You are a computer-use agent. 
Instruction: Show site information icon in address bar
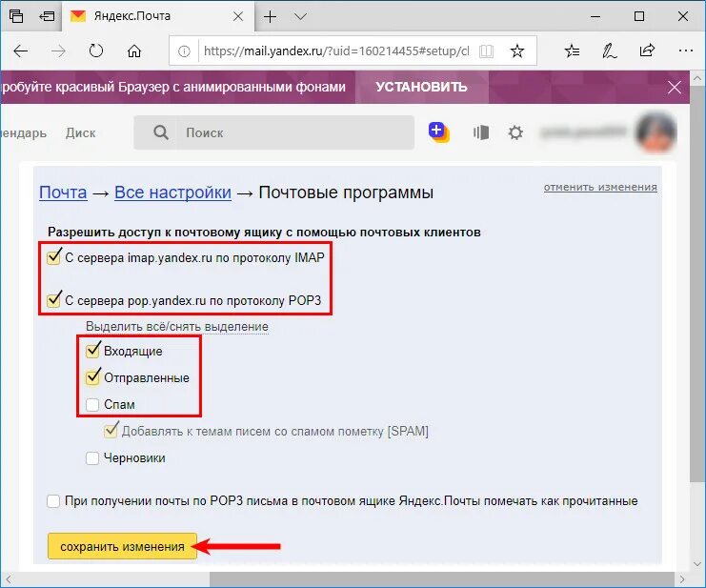tap(184, 51)
